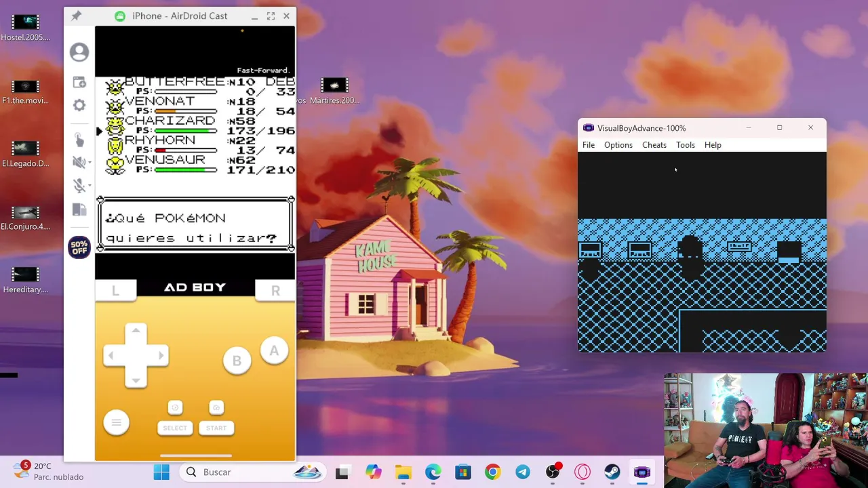This screenshot has height=488, width=868.
Task: Open the El.Legado.D desktop video file
Action: pyautogui.click(x=26, y=154)
